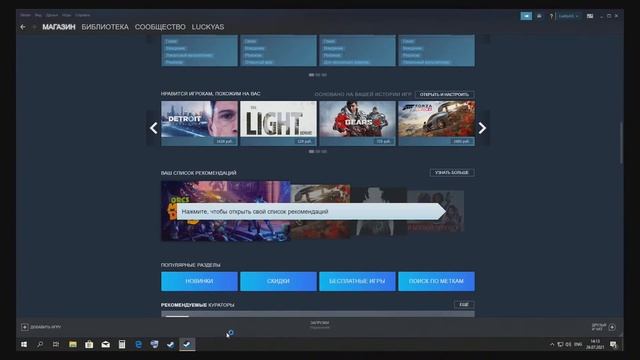The width and height of the screenshot is (640, 360).
Task: Select first page dot under game cards
Action: pos(311,151)
